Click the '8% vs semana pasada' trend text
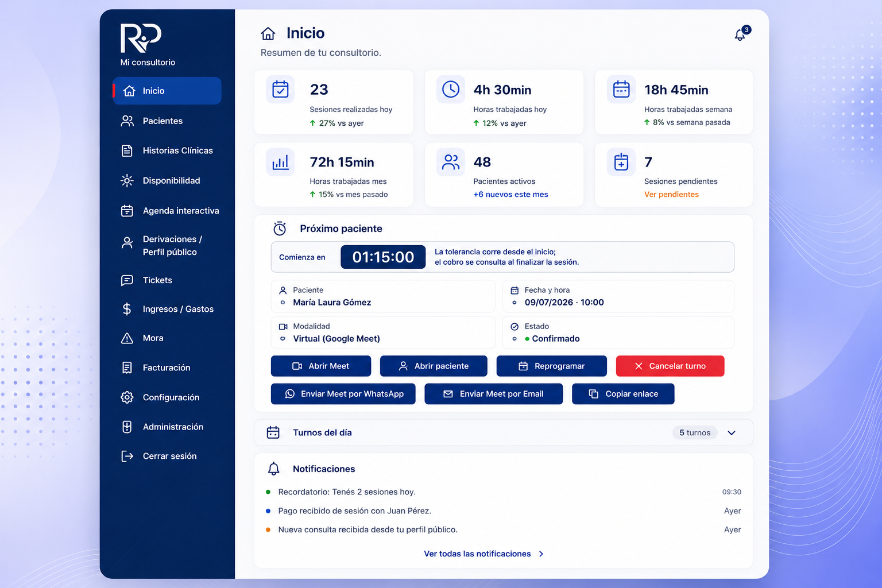 [x=691, y=122]
